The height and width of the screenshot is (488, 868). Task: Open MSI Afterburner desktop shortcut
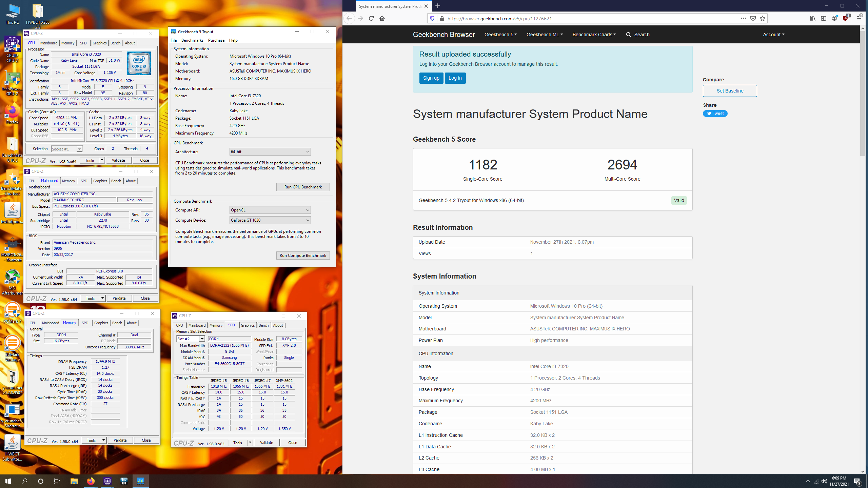[x=12, y=282]
